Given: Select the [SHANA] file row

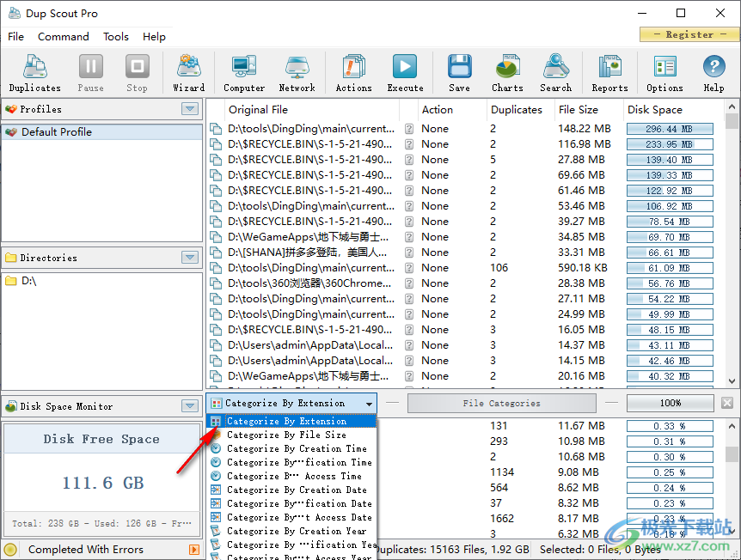Looking at the screenshot, I should pos(465,253).
